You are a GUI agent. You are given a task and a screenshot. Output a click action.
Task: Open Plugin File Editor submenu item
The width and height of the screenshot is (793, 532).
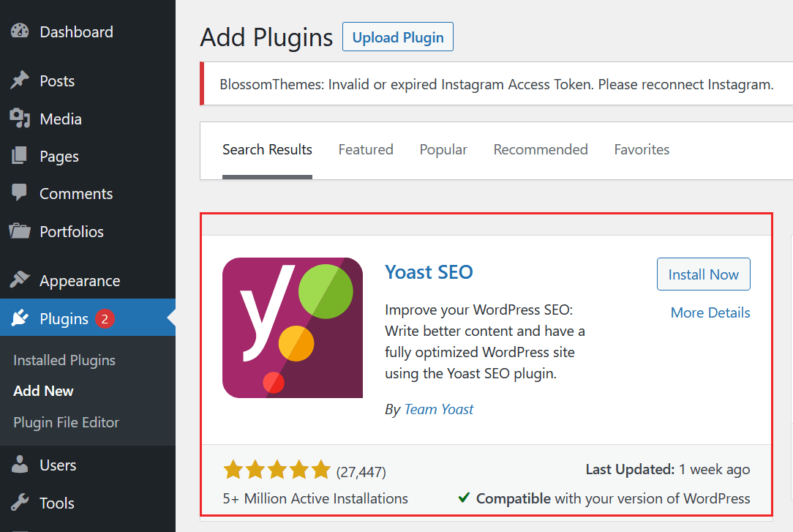(66, 422)
